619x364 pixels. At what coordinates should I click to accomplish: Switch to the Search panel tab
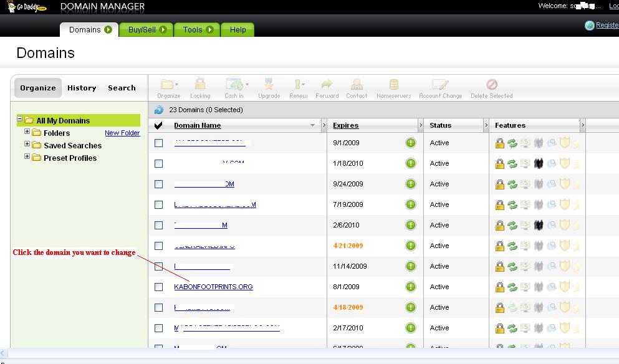[122, 88]
